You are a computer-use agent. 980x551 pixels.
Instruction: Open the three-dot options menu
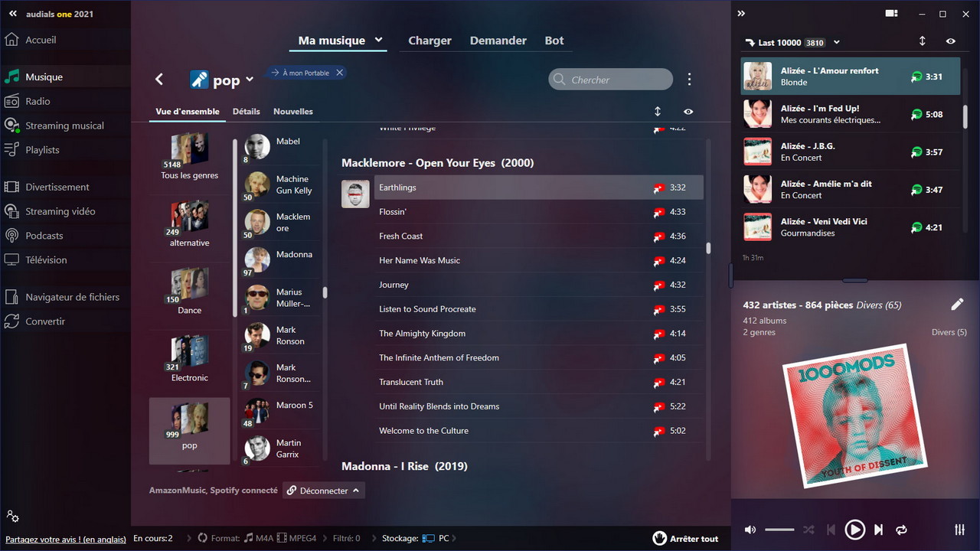point(689,80)
